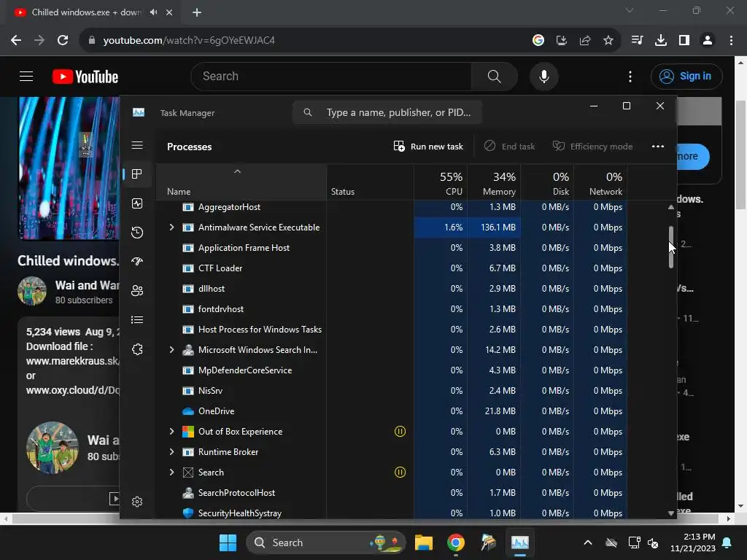
Task: Expand Runtime Broker process group
Action: click(171, 452)
